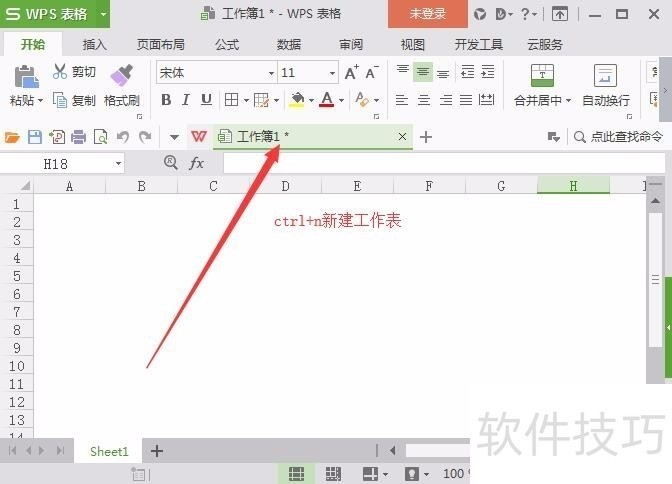Image resolution: width=672 pixels, height=484 pixels.
Task: Open Merge and Center dropdown arrow
Action: [x=569, y=101]
